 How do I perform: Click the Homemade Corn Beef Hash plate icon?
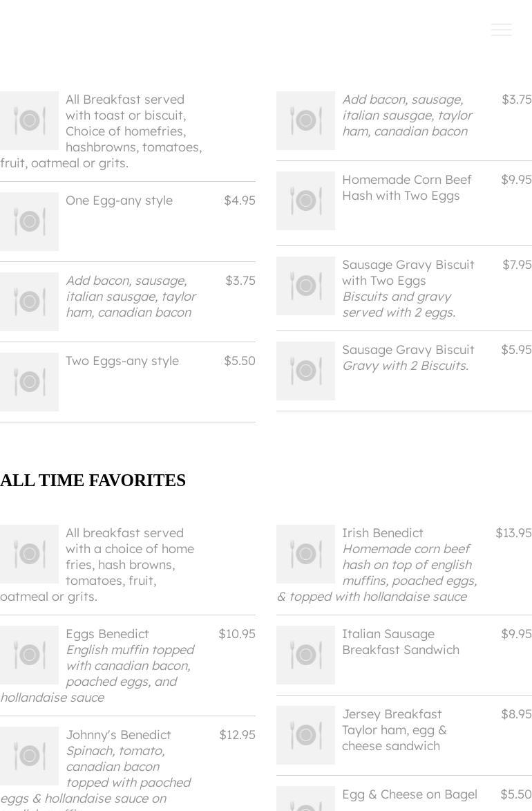pos(305,201)
